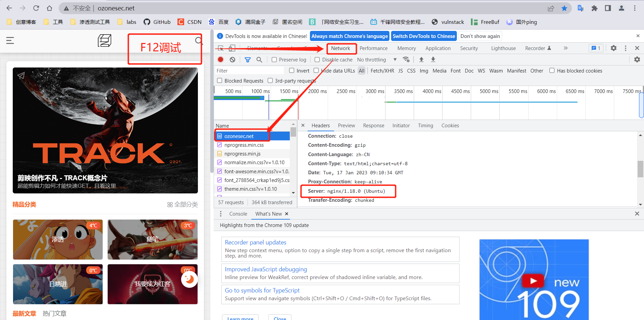Click into the network Filter field

coord(250,71)
